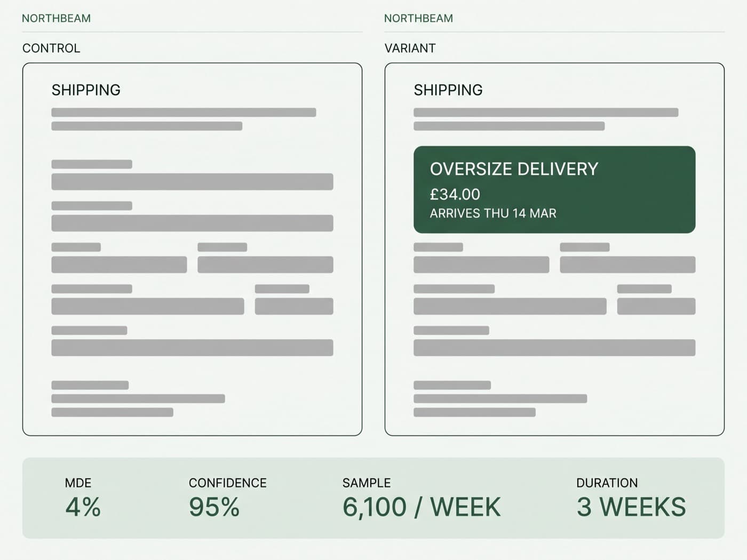Image resolution: width=747 pixels, height=560 pixels.
Task: Click the Oversize Delivery green card
Action: (554, 189)
